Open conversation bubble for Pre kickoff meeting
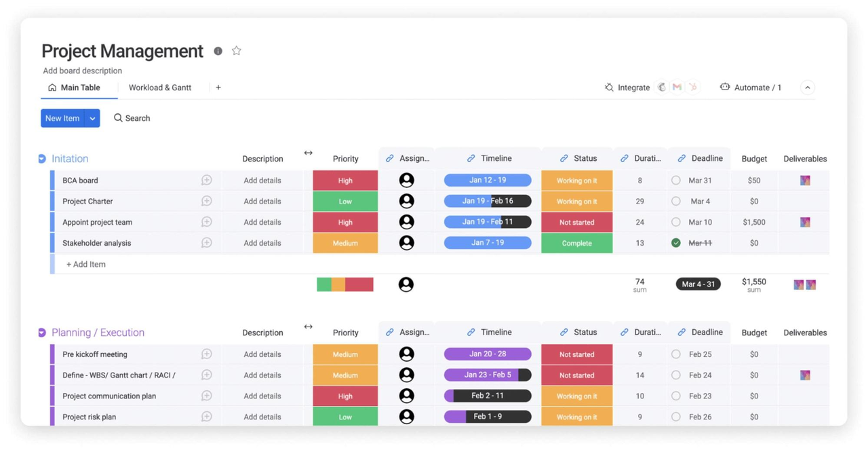This screenshot has height=450, width=868. click(x=207, y=354)
